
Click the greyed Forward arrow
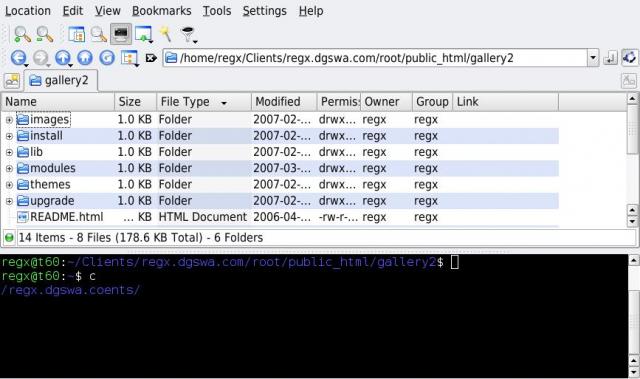(x=41, y=58)
